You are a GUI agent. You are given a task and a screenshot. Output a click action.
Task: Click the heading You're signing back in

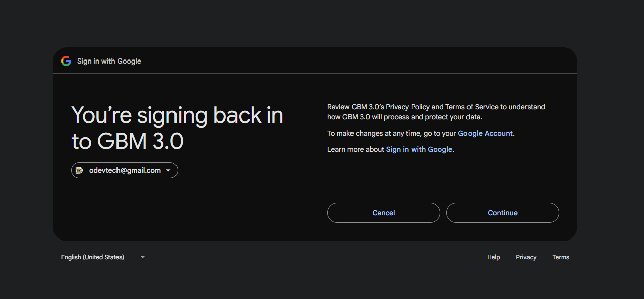pyautogui.click(x=177, y=115)
